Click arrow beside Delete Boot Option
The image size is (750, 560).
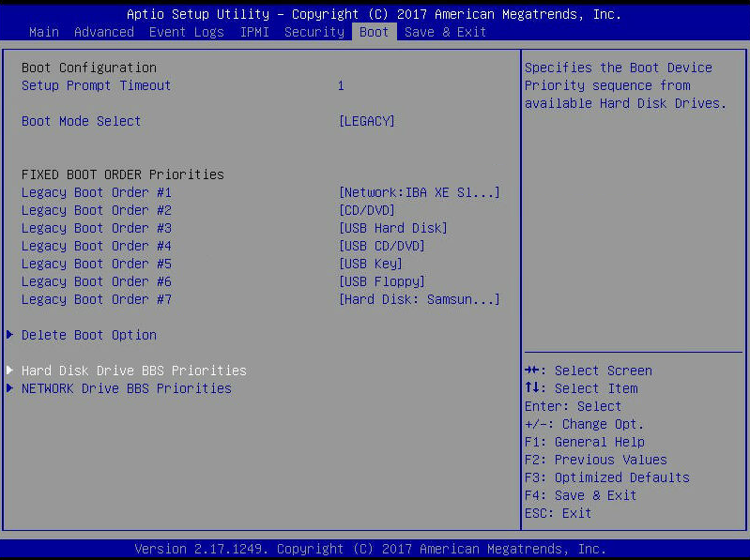point(9,335)
